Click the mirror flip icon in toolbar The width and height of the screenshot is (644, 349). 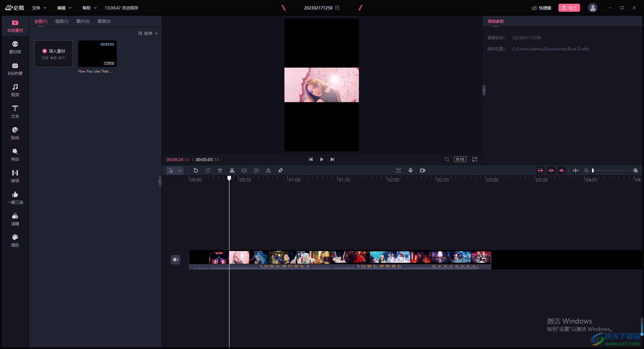tap(268, 170)
